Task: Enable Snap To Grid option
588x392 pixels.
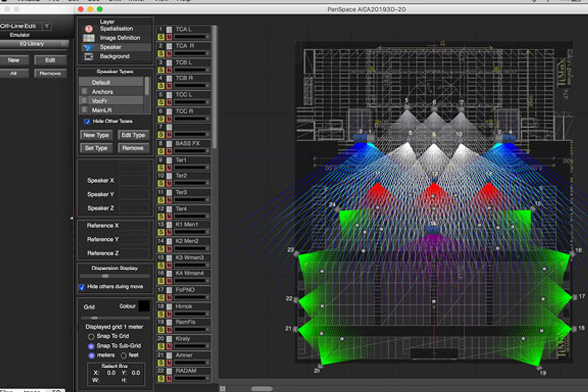Action: (92, 337)
